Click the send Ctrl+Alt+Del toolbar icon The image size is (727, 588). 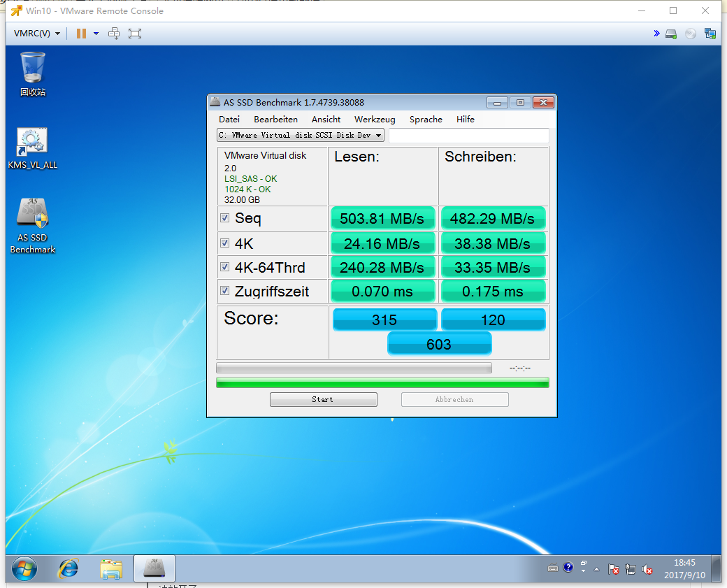(x=115, y=34)
